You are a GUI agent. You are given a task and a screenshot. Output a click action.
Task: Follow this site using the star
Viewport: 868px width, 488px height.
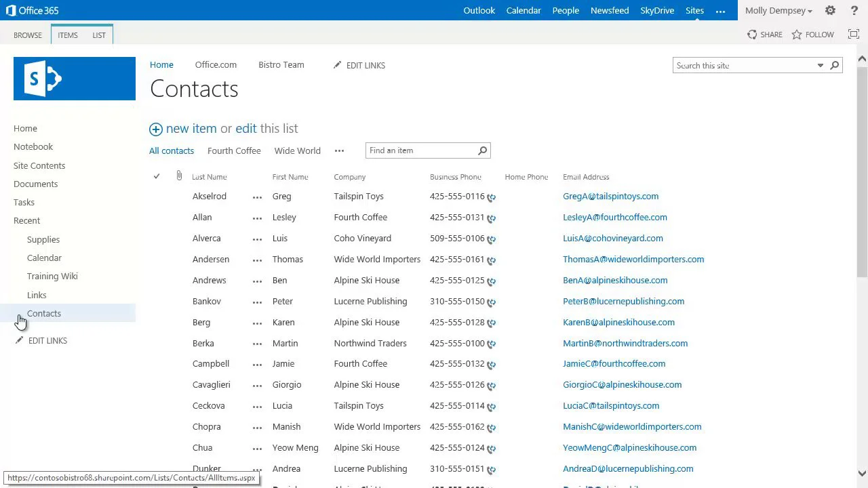[x=812, y=35]
